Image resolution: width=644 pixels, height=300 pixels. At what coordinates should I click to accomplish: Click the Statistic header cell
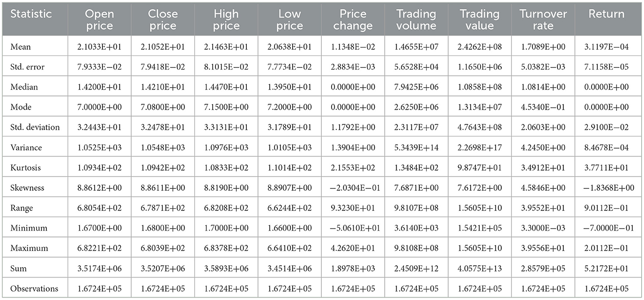point(31,14)
